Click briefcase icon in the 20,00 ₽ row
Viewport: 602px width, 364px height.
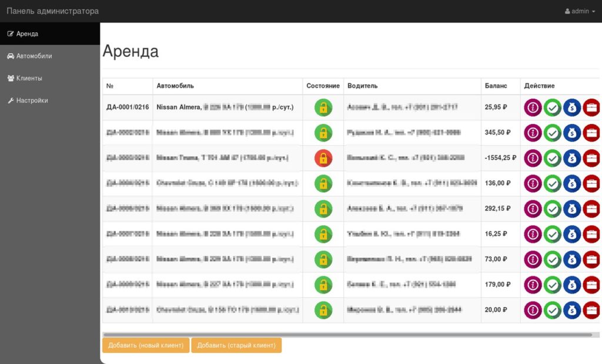click(x=591, y=311)
